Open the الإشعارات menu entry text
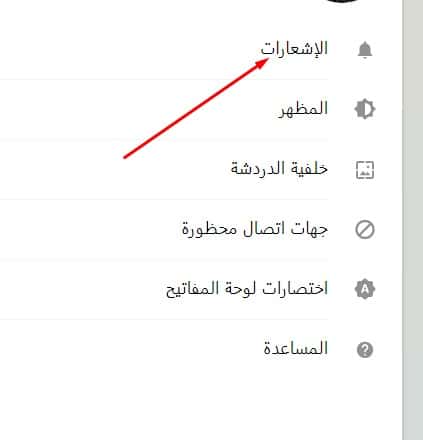This screenshot has width=423, height=440. pyautogui.click(x=294, y=49)
